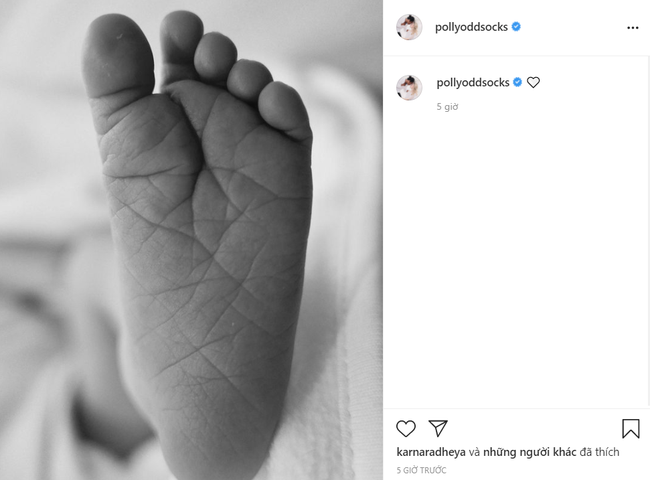Screen dimensions: 650x480
Task: Click the baby foot photo
Action: coord(191,240)
